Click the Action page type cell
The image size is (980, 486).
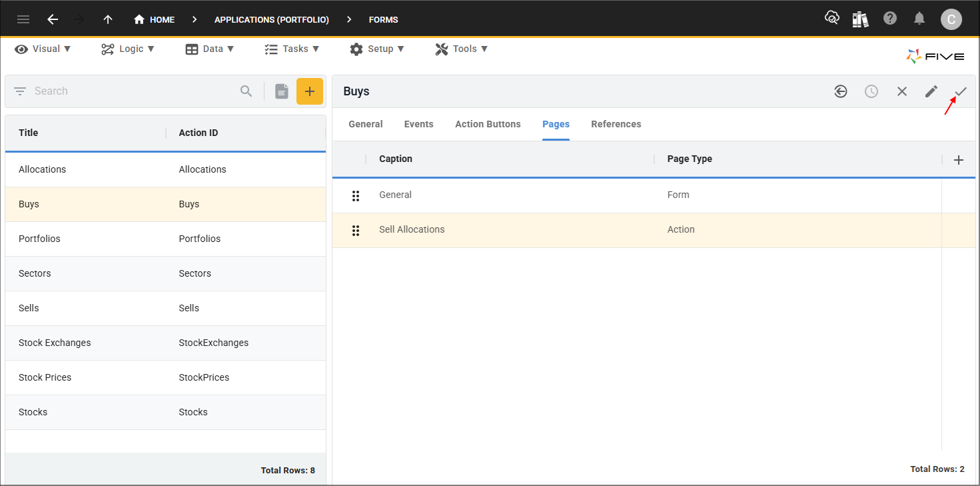681,229
